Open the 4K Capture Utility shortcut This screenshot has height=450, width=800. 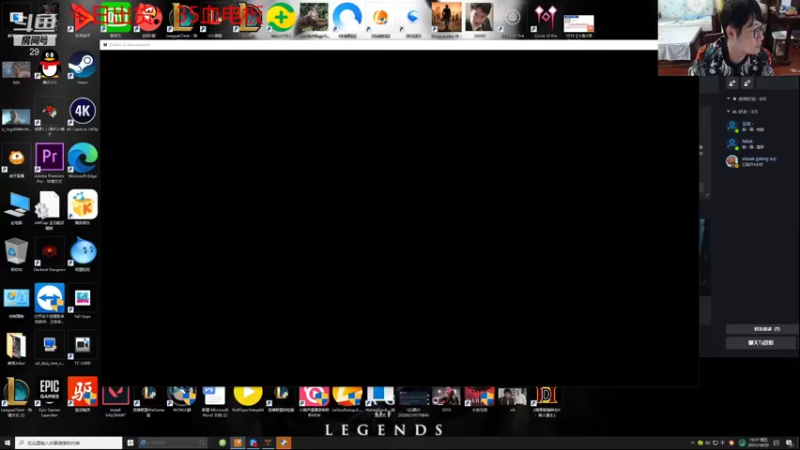82,114
